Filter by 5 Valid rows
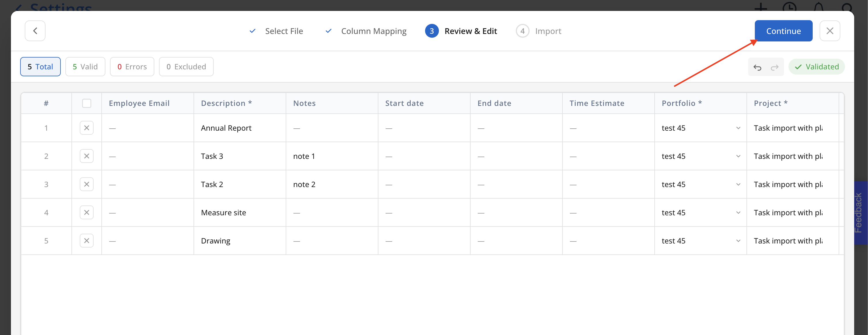The image size is (868, 335). tap(85, 67)
